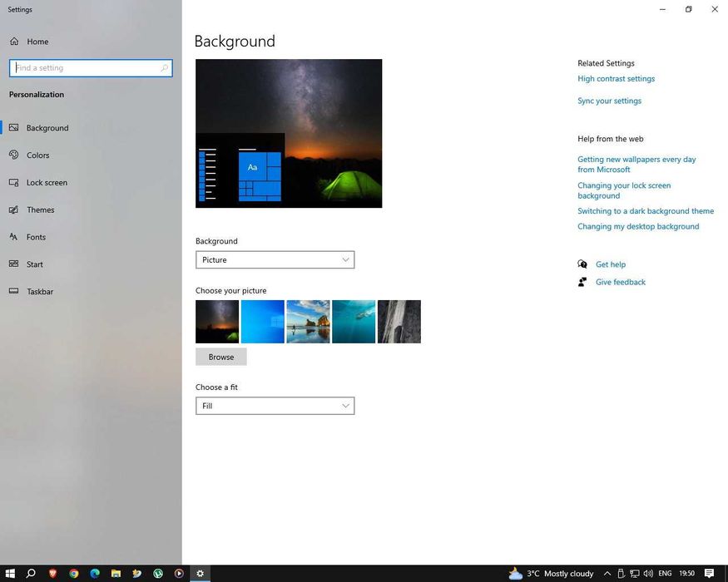Image resolution: width=728 pixels, height=582 pixels.
Task: Click the search magnifier icon in the settings field
Action: click(165, 67)
